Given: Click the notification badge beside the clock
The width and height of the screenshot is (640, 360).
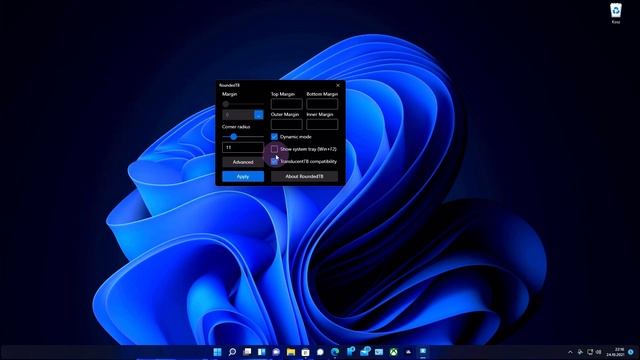Looking at the screenshot, I should tap(631, 352).
